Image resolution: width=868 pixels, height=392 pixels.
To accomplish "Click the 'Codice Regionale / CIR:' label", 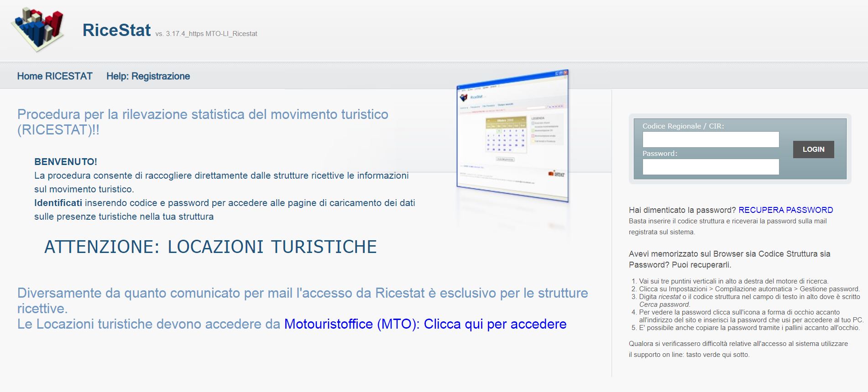I will point(683,126).
